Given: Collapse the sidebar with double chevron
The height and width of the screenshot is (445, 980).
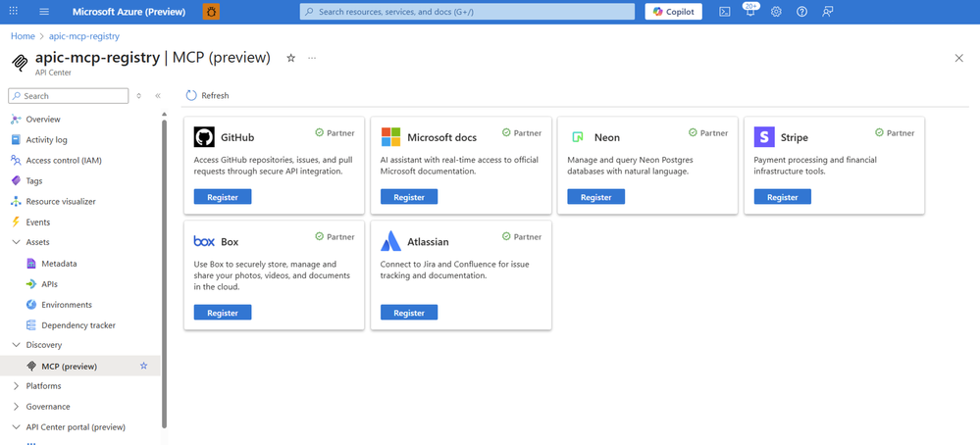Looking at the screenshot, I should (x=158, y=96).
